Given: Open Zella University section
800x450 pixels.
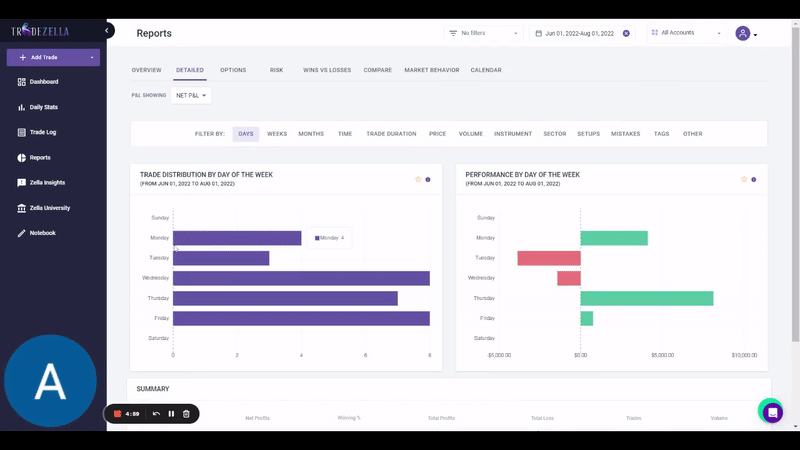Looking at the screenshot, I should tap(49, 208).
